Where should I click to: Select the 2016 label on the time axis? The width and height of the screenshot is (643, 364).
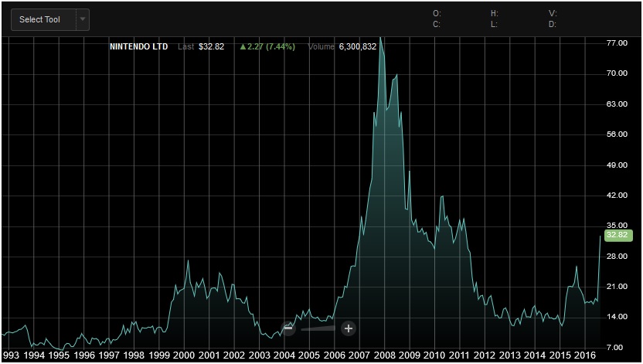click(x=585, y=355)
